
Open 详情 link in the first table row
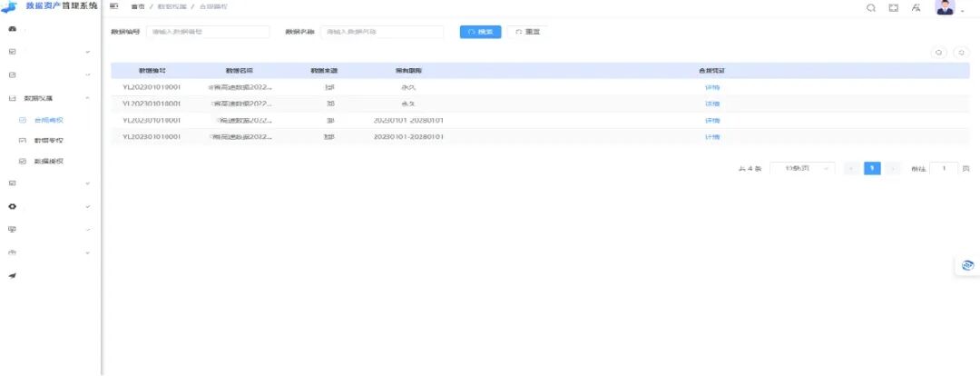(x=712, y=87)
